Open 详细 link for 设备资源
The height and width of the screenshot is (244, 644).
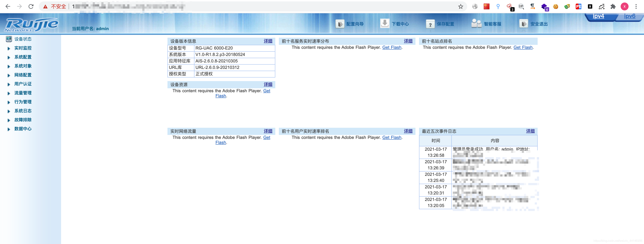[x=268, y=84]
